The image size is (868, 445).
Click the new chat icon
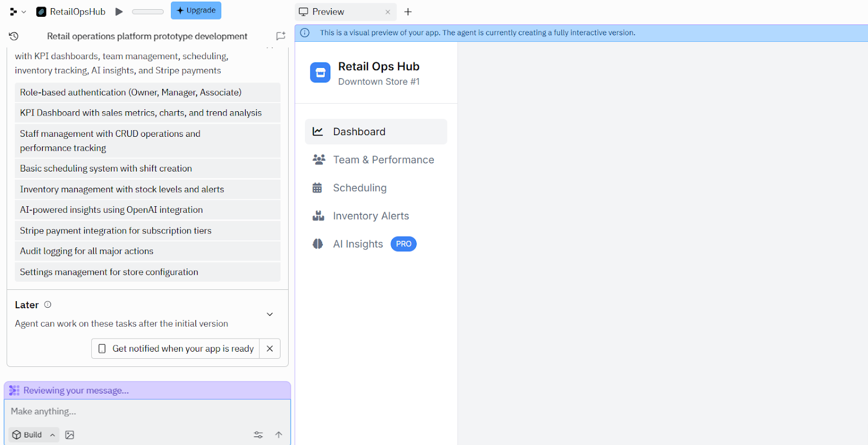coord(280,36)
